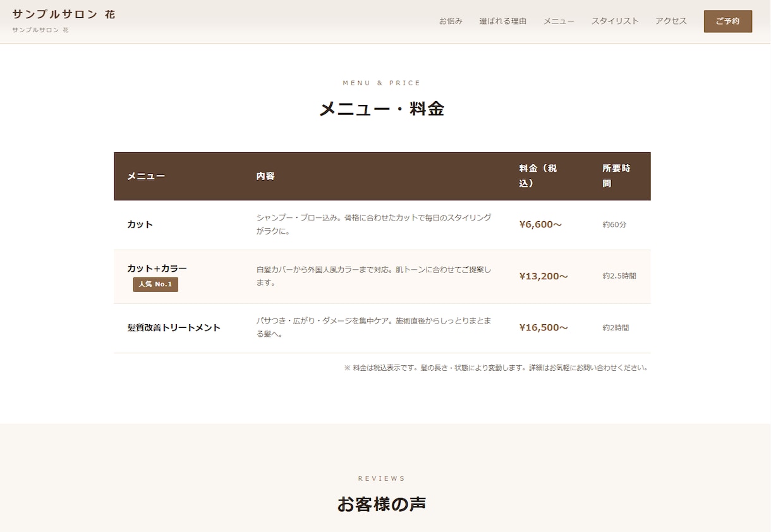This screenshot has height=532, width=771.
Task: Click the メニュー・料金 section heading
Action: pyautogui.click(x=382, y=109)
